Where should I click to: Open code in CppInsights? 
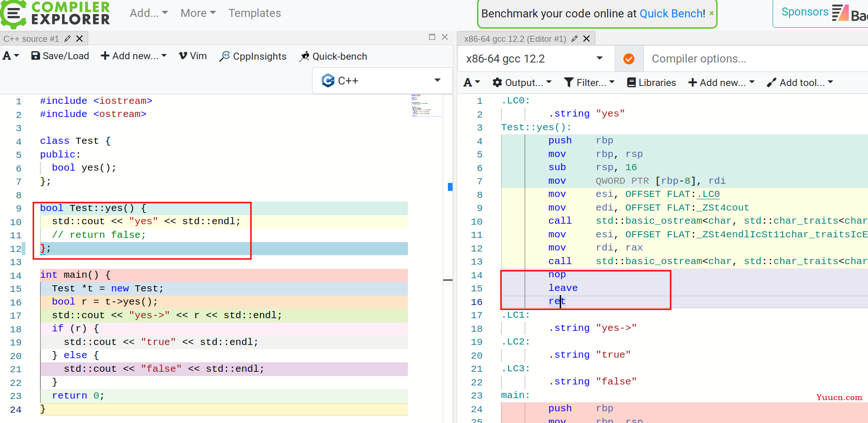coord(253,56)
